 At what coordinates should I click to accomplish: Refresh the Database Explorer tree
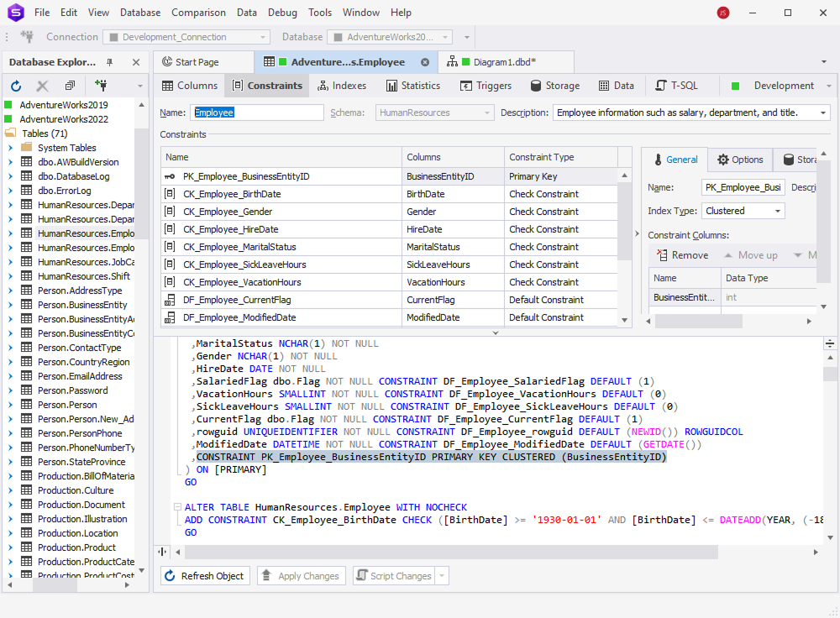coord(15,85)
